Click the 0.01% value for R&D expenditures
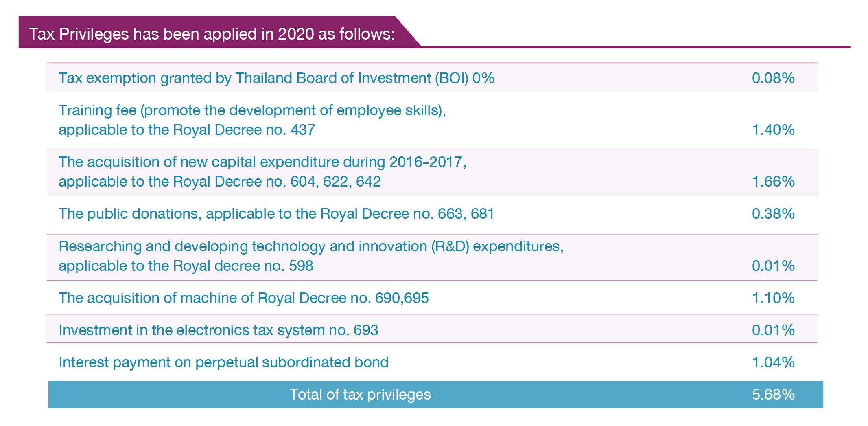Screen dimensions: 868x426 point(773,266)
